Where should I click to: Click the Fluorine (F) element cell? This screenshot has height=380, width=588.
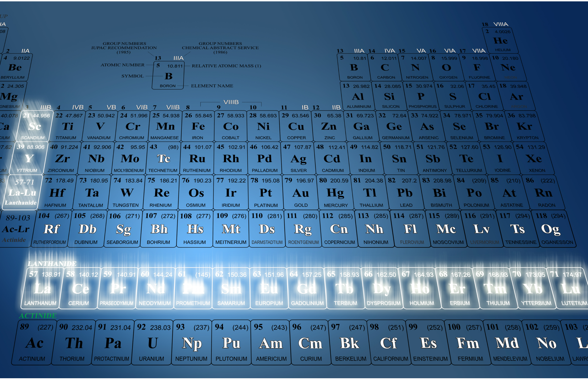pyautogui.click(x=477, y=67)
